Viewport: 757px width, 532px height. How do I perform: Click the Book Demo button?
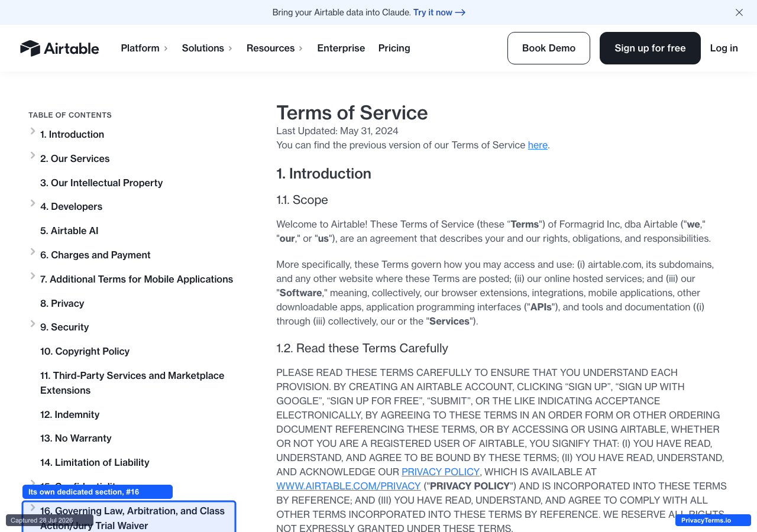(x=549, y=48)
